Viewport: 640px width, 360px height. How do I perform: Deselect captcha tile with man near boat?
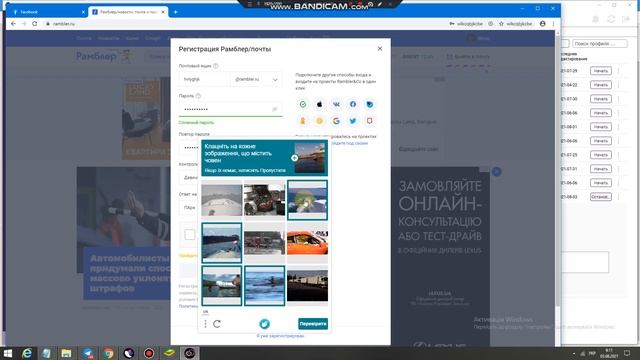click(x=222, y=286)
